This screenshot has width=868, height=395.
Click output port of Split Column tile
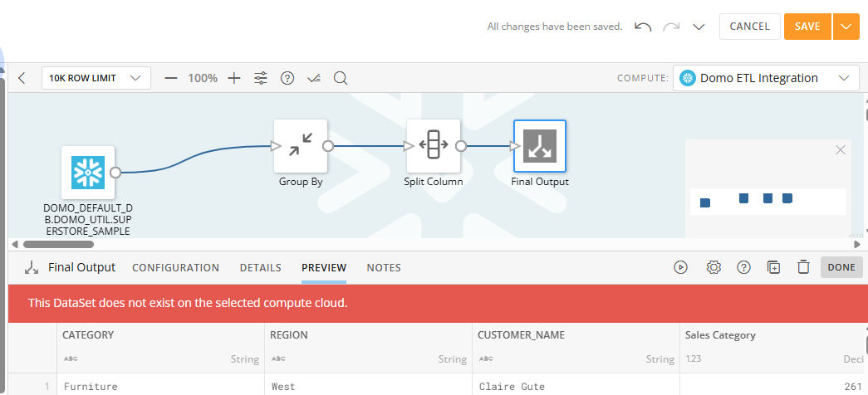[460, 146]
